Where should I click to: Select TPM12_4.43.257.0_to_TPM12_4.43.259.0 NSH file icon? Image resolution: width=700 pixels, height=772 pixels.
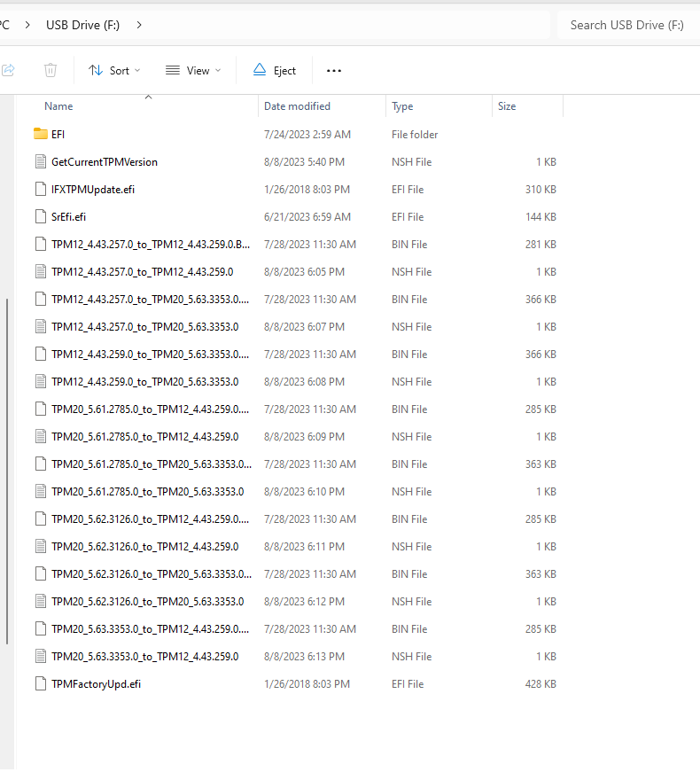coord(41,272)
